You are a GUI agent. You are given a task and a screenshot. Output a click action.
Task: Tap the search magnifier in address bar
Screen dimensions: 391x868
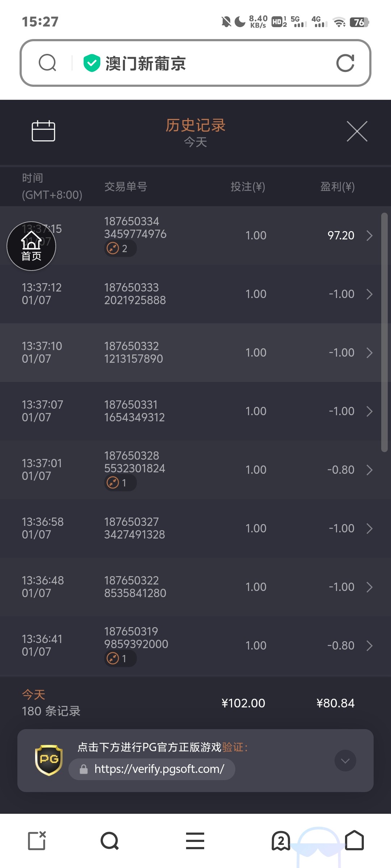(47, 63)
